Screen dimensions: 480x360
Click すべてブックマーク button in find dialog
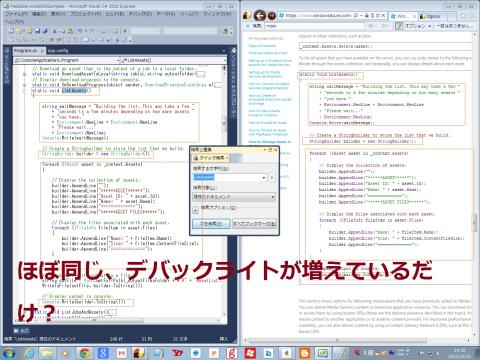254,224
